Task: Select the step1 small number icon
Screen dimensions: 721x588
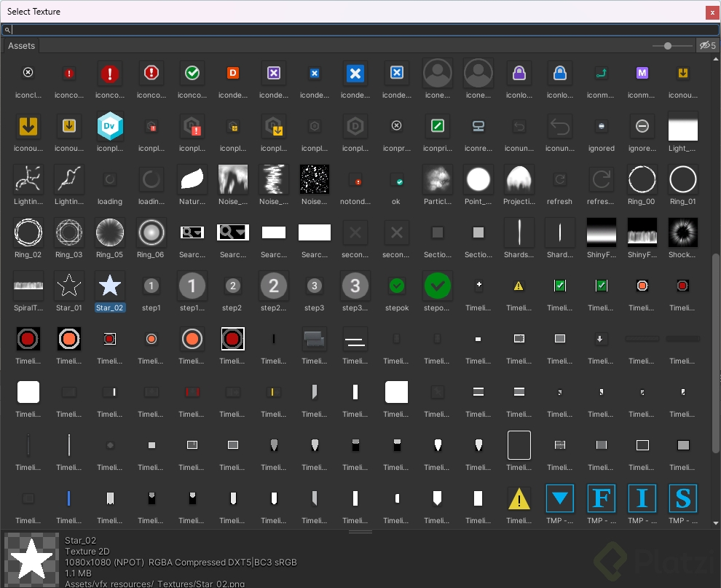Action: pyautogui.click(x=151, y=286)
